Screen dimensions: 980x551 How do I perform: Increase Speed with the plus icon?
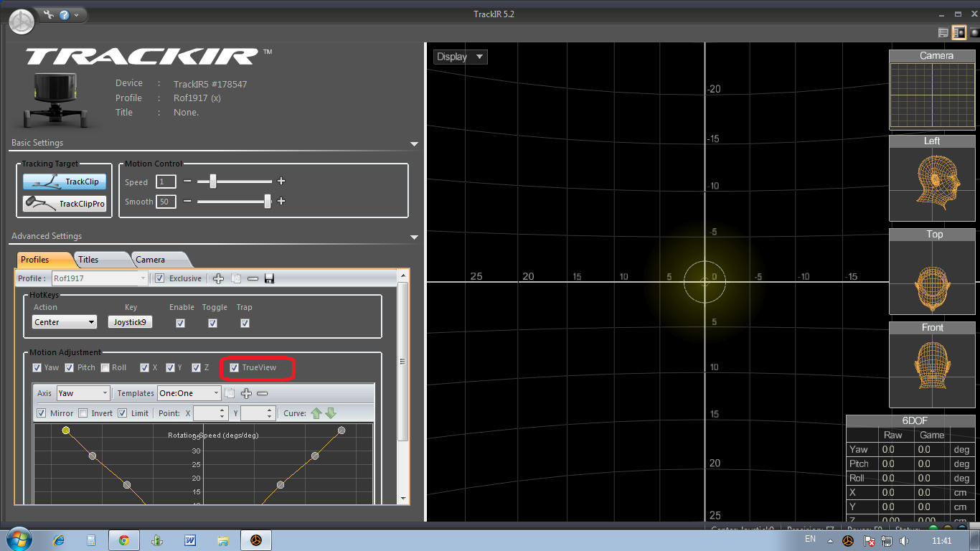(x=281, y=182)
